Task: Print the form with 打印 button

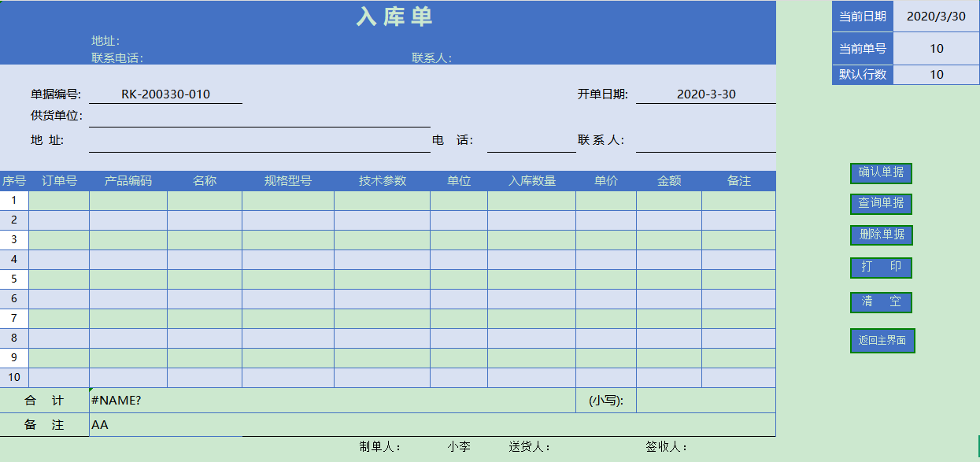Action: (x=881, y=268)
